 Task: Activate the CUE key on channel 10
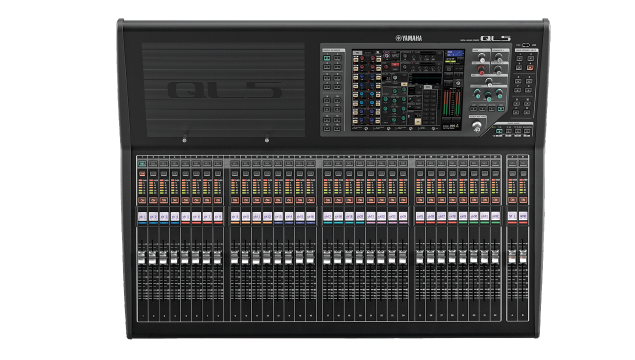(246, 174)
